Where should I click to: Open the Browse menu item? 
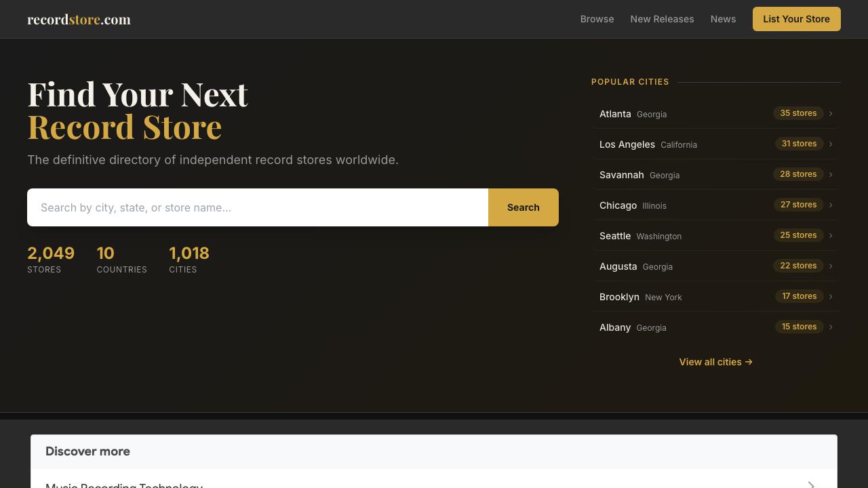click(x=597, y=19)
